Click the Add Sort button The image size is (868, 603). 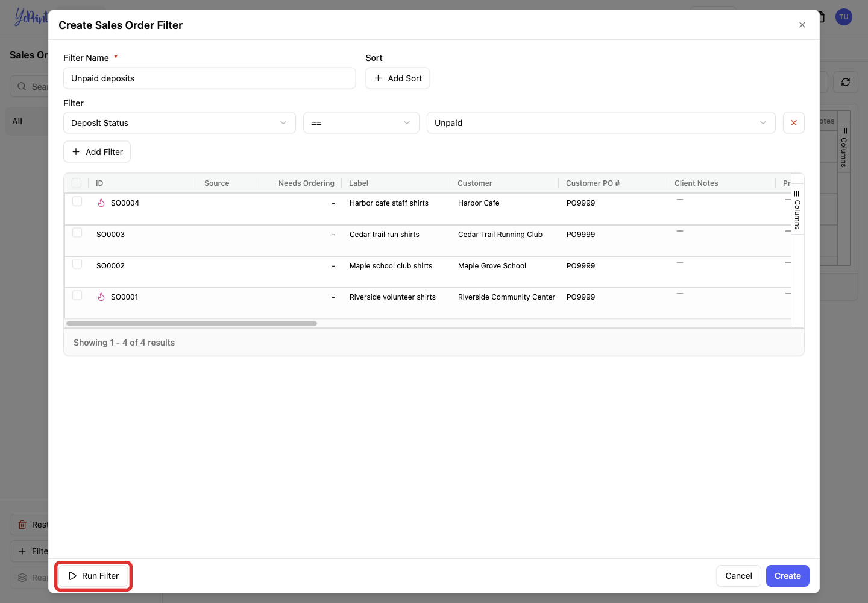(x=398, y=78)
